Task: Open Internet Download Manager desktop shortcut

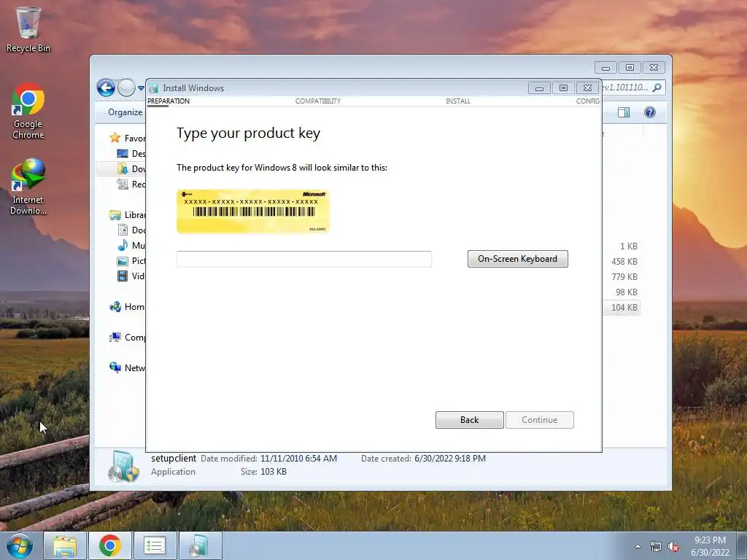Action: click(x=28, y=187)
